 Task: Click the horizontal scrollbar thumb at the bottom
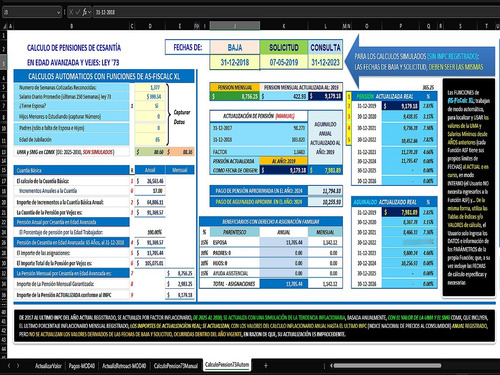coord(387,366)
